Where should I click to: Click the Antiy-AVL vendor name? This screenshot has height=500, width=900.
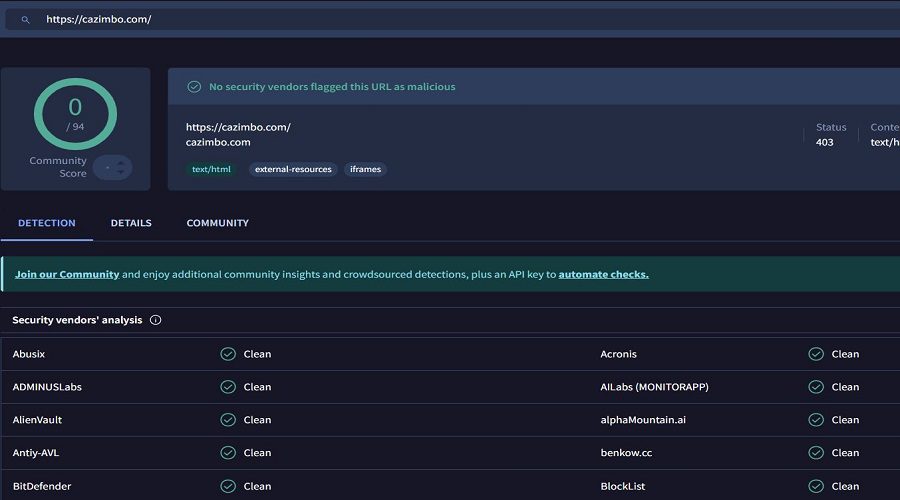pos(36,452)
